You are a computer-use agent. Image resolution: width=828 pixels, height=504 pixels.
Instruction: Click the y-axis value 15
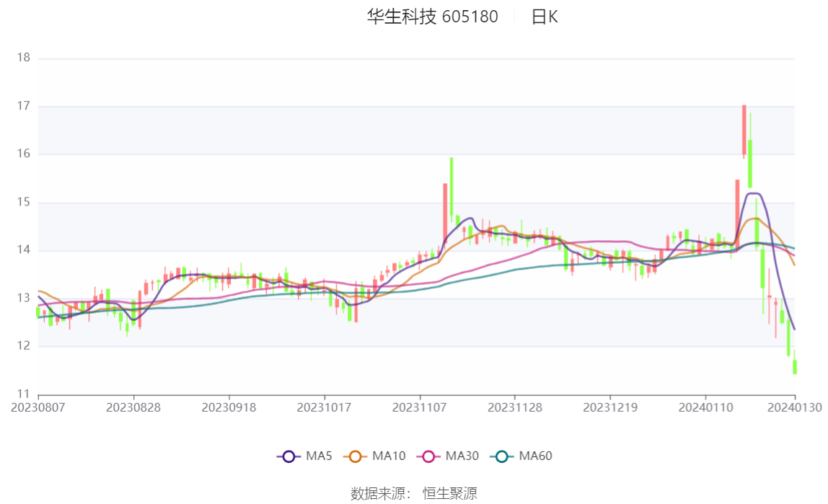click(23, 202)
